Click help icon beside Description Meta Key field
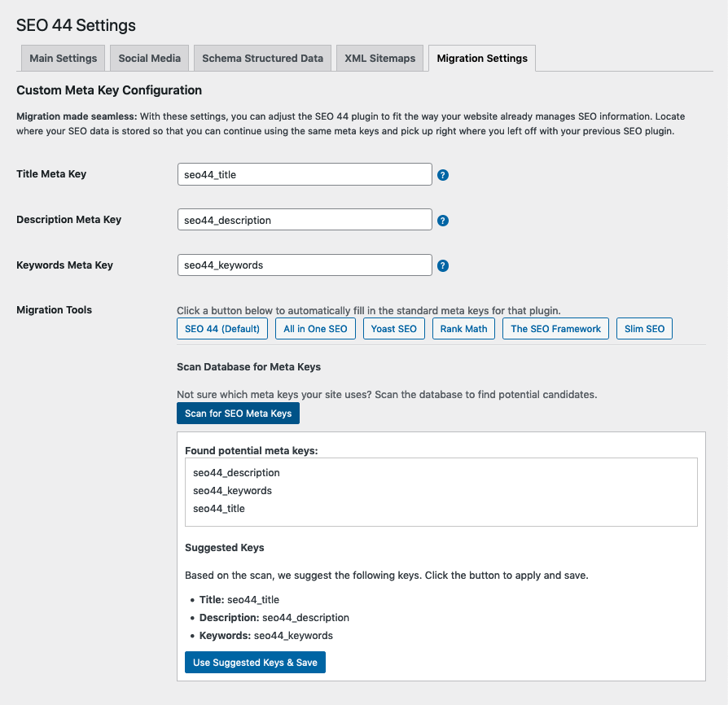This screenshot has height=705, width=728. pyautogui.click(x=443, y=221)
